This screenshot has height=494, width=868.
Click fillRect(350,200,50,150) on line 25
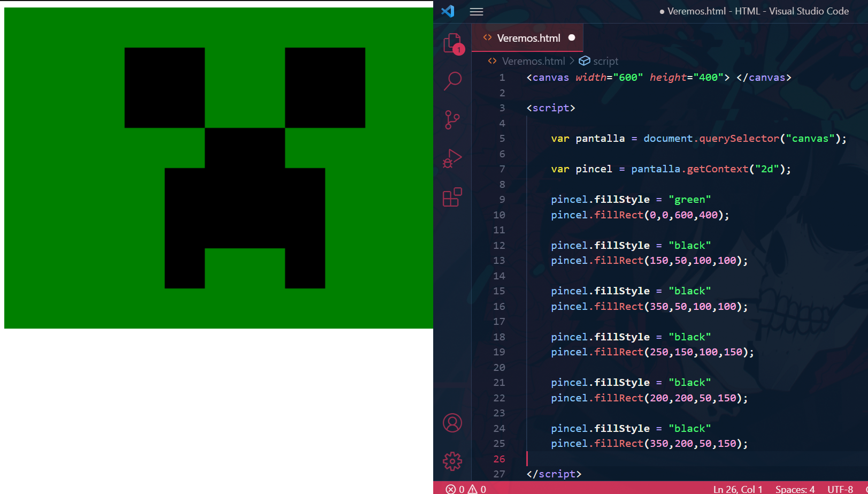pyautogui.click(x=669, y=444)
